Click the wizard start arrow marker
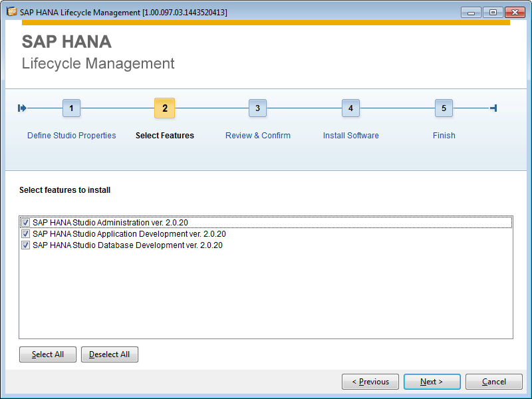 coord(22,108)
